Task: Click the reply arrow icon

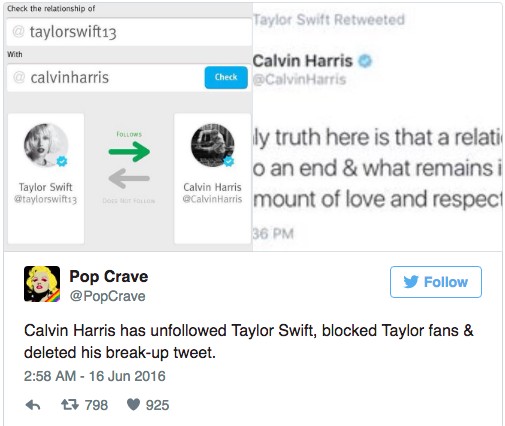Action: click(x=33, y=405)
